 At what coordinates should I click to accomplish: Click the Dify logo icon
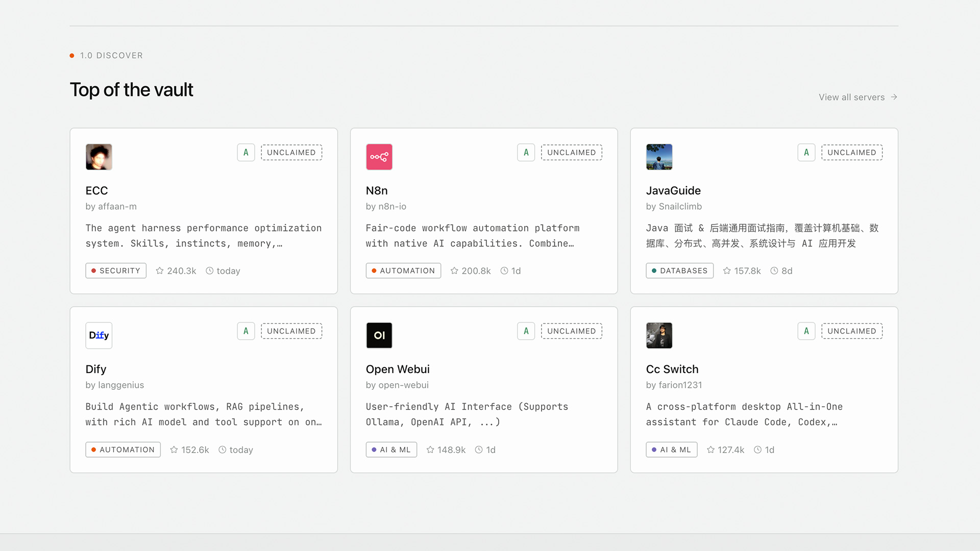(x=99, y=335)
